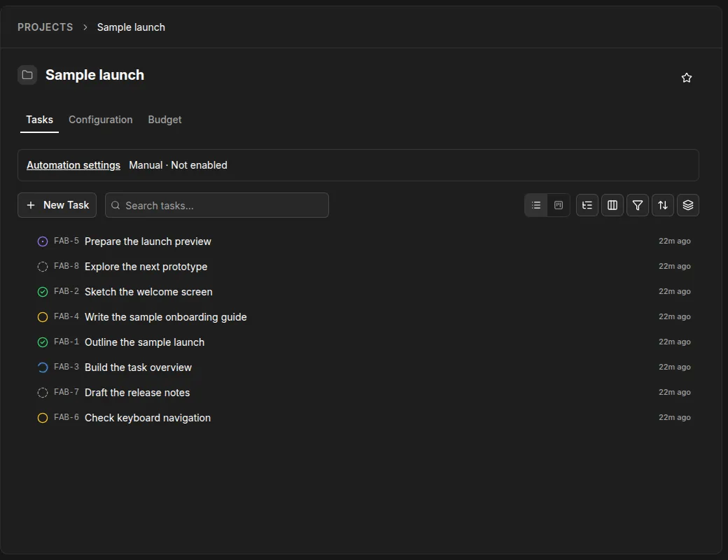728x560 pixels.
Task: Click the 'Sample launch' project heading
Action: 94,75
